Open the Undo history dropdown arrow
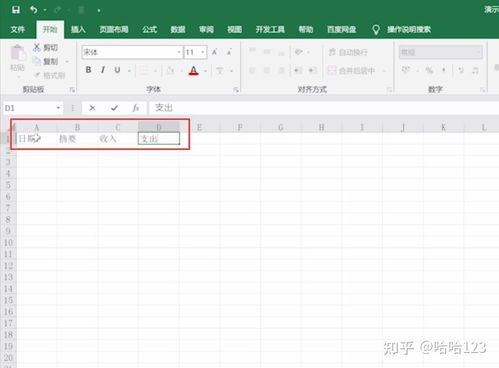Viewport: 499px width, 368px height. [45, 10]
